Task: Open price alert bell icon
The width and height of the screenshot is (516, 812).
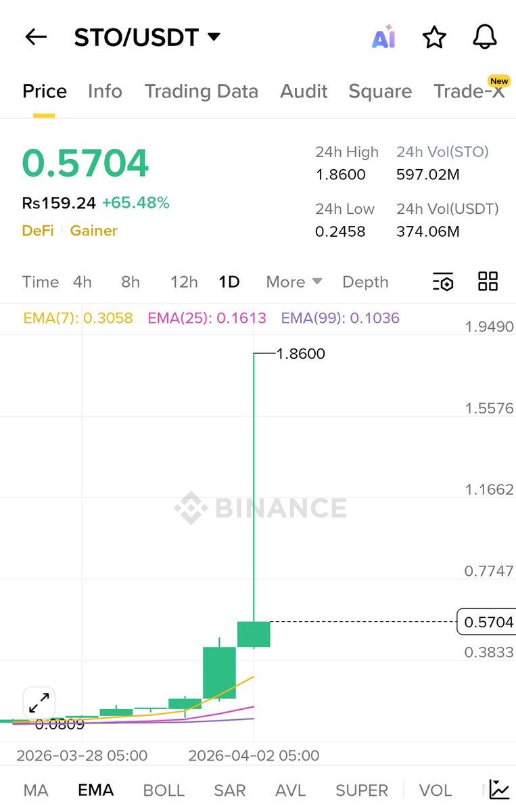Action: [485, 37]
